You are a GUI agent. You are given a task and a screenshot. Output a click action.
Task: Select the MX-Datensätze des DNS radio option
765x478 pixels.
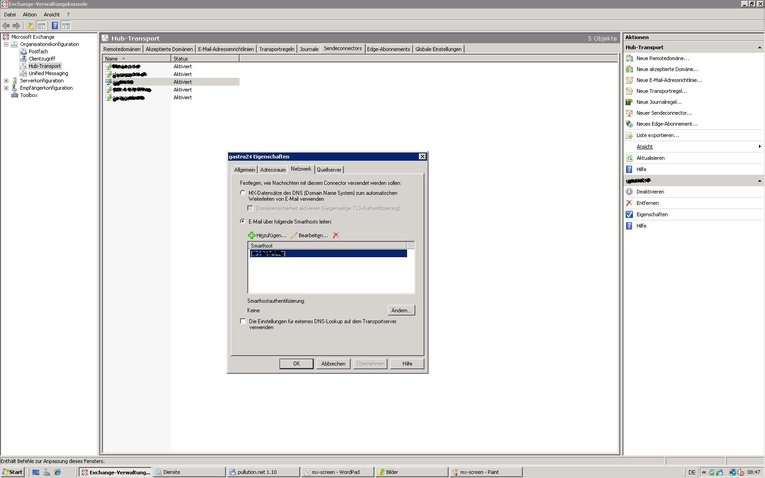tap(242, 193)
